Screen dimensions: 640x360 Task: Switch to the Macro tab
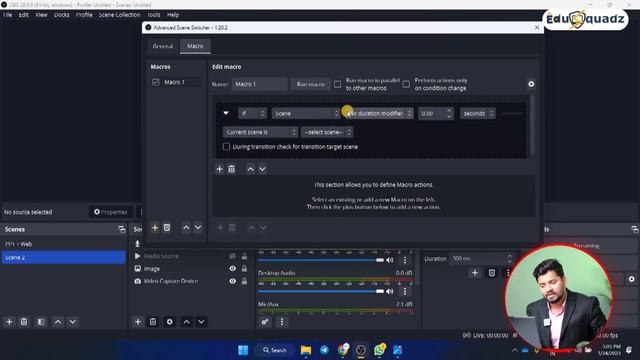(x=195, y=46)
